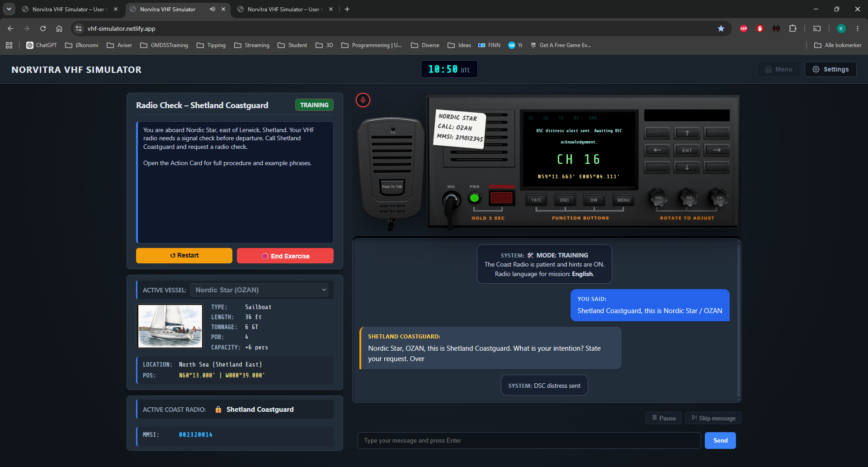
Task: Open a new browser tab
Action: point(347,9)
